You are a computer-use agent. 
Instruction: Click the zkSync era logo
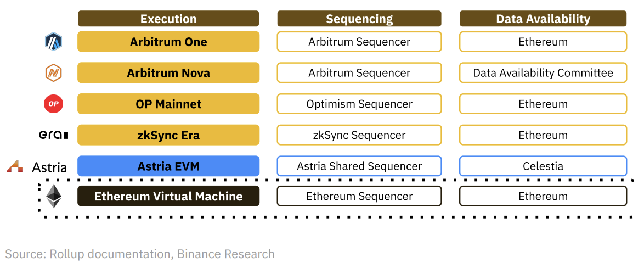53,135
